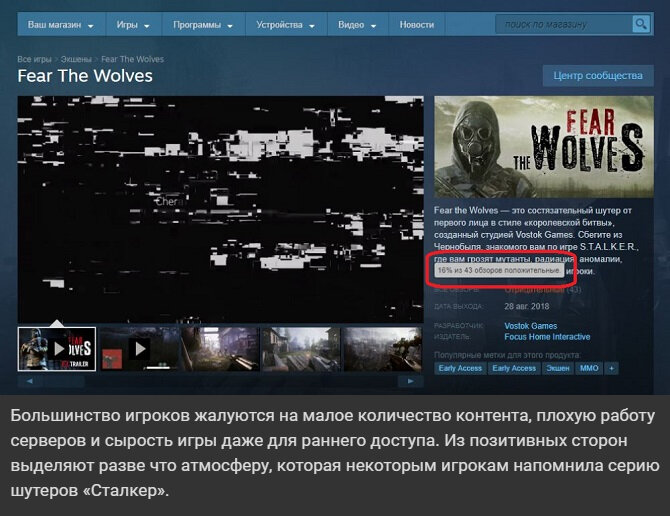Open the "Focus Home Interactive" publisher link
This screenshot has width=670, height=516.
click(547, 337)
